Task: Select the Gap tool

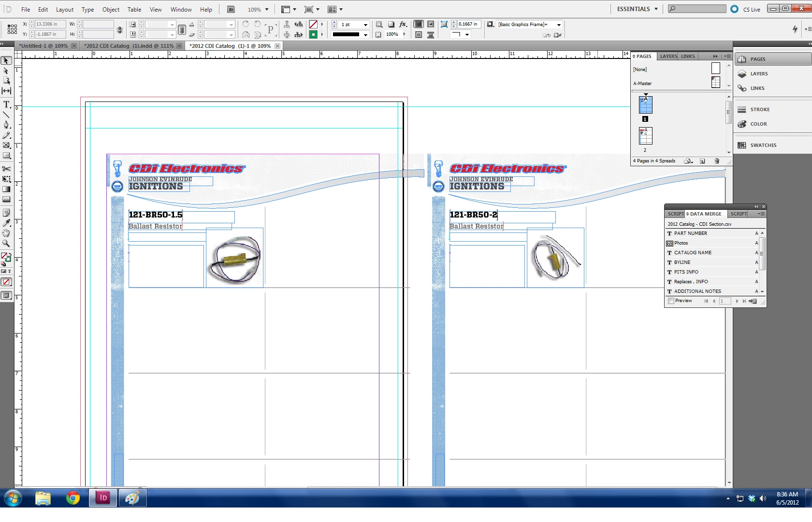Action: [6, 91]
